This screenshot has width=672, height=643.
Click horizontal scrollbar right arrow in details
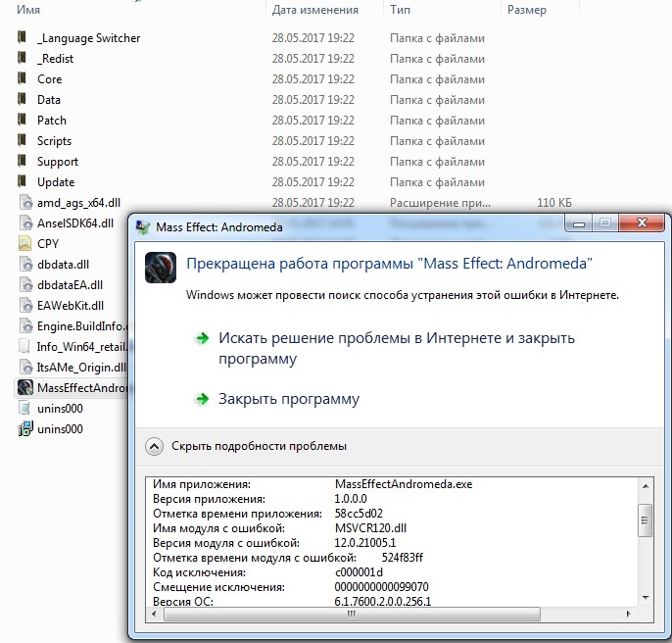point(628,615)
